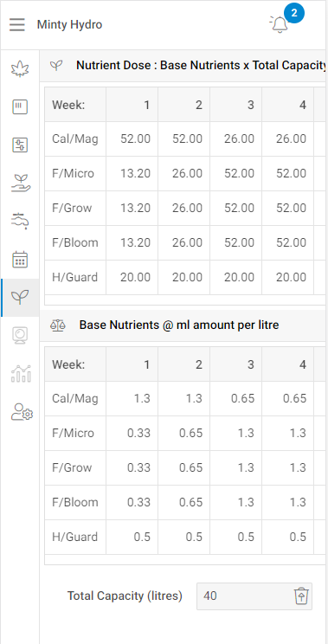Select the water tap sidebar icon

pos(20,222)
